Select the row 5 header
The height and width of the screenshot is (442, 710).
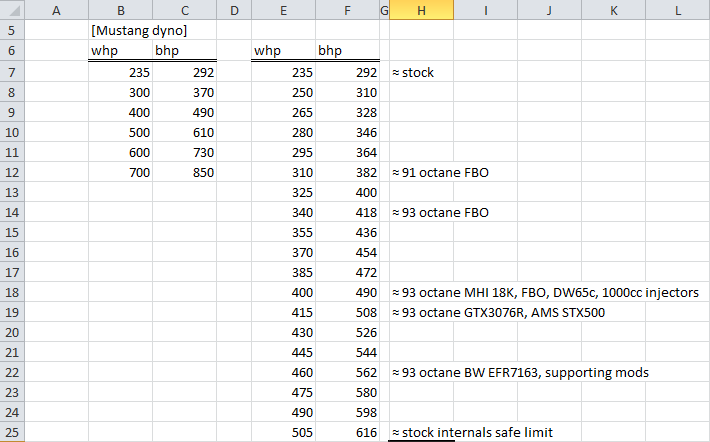[11, 30]
